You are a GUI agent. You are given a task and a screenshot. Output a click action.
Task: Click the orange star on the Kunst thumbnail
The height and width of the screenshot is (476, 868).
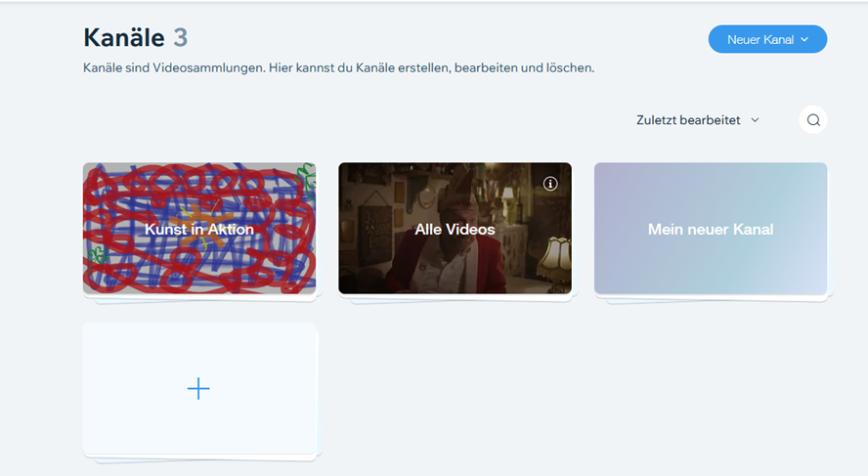(200, 225)
